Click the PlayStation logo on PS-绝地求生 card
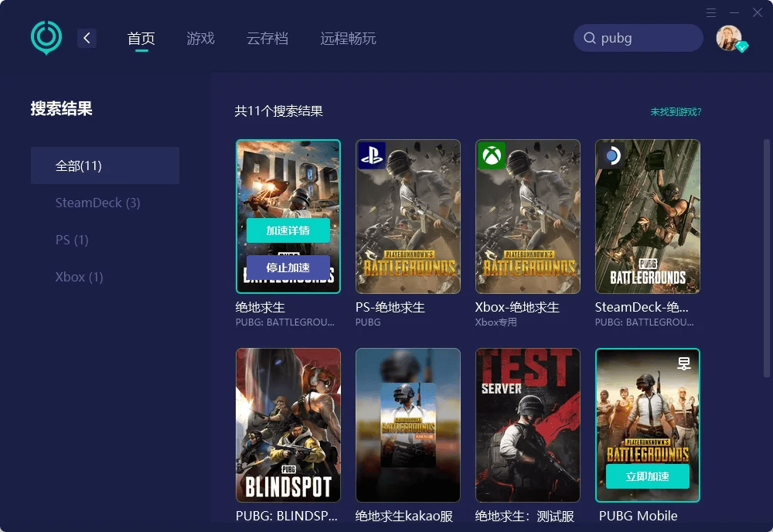773x532 pixels. point(372,155)
